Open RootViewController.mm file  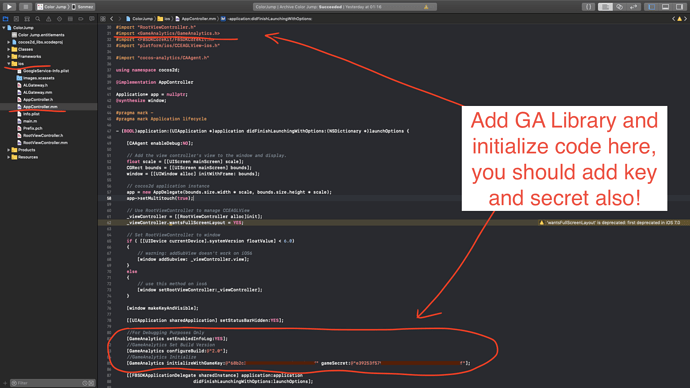(42, 143)
